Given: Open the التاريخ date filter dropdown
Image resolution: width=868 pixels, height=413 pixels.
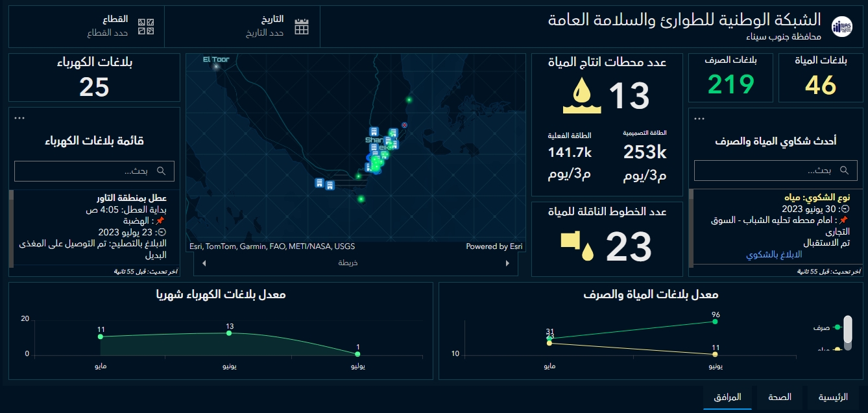Looking at the screenshot, I should coord(265,27).
